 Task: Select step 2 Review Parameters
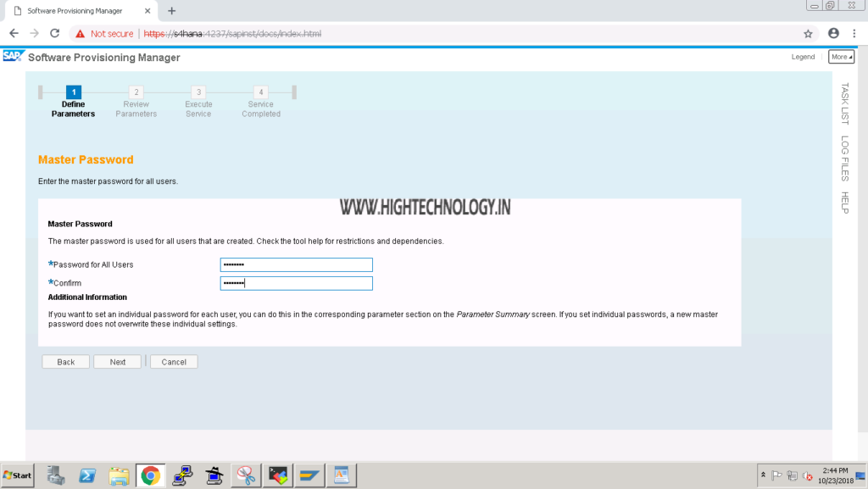(x=136, y=102)
